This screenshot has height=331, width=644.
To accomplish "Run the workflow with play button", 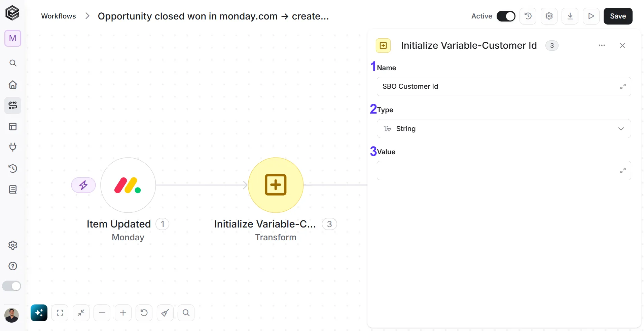I will click(x=591, y=16).
